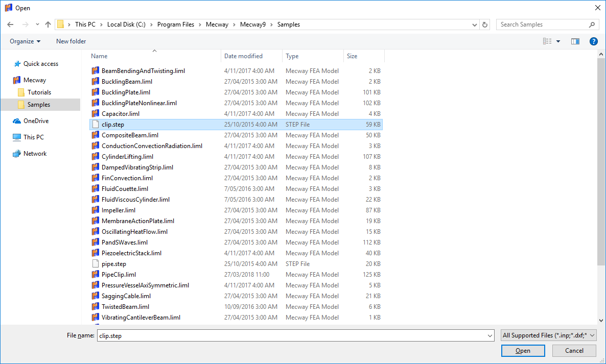
Task: Select the PiezoelectricStack.liml file name
Action: click(x=131, y=253)
